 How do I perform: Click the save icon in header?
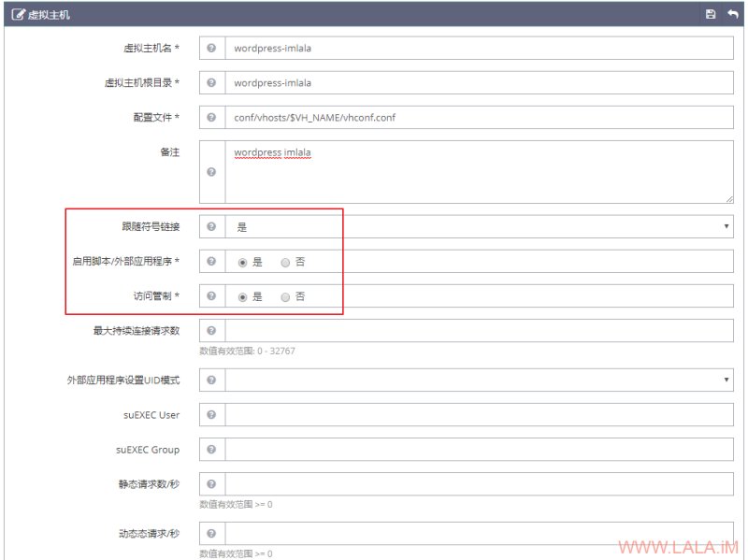pos(711,14)
